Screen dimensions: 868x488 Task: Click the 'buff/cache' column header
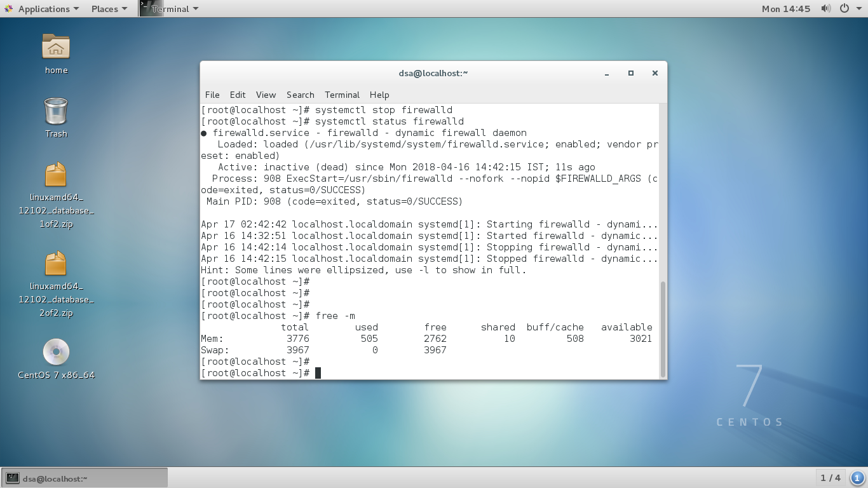coord(555,327)
